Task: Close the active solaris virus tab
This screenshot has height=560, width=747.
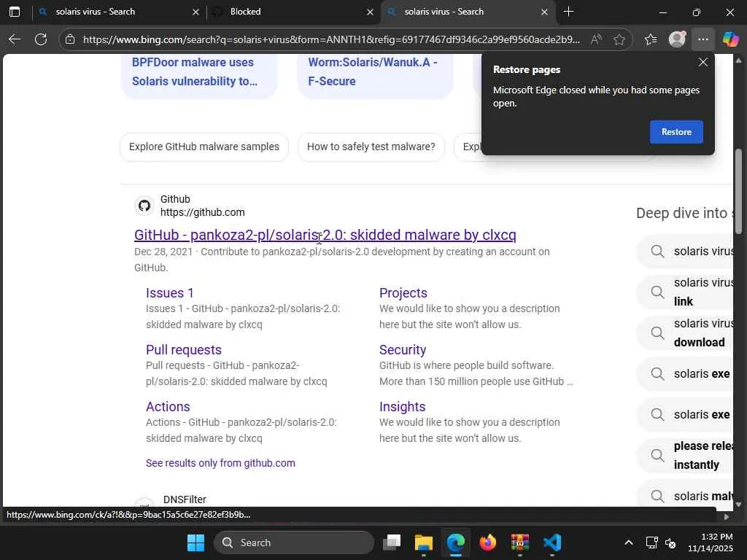Action: pyautogui.click(x=544, y=12)
